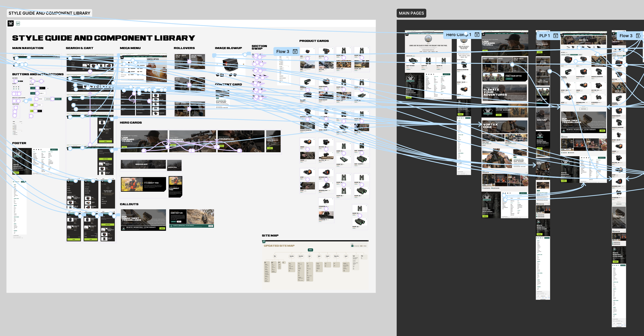Select the Contact Us callout component

[x=191, y=218]
